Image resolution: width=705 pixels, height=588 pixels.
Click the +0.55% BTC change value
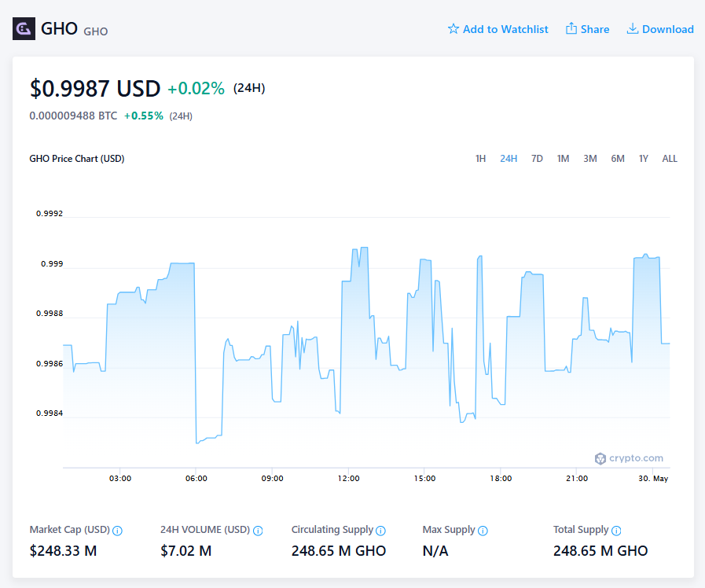click(143, 116)
